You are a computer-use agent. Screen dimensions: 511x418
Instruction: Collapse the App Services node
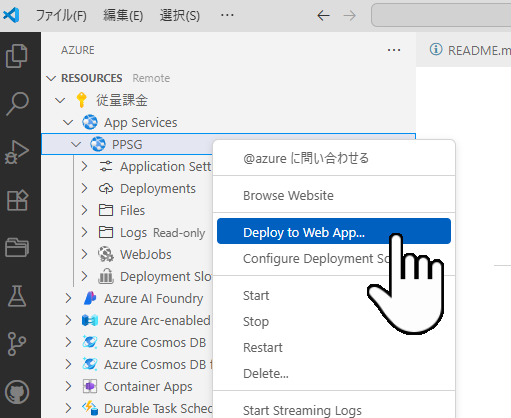68,122
